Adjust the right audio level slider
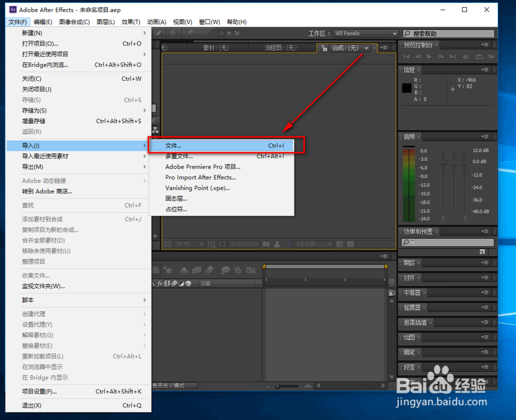This screenshot has width=516, height=420. click(464, 162)
